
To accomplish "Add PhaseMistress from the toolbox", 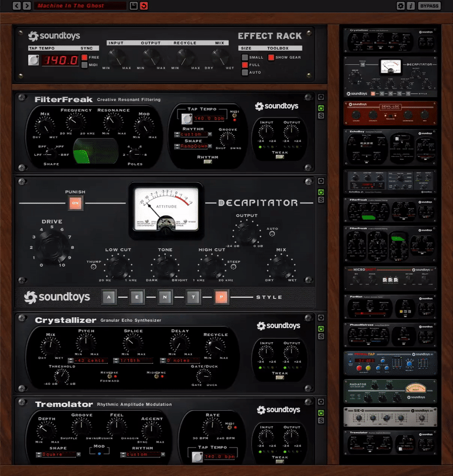I will pyautogui.click(x=390, y=334).
